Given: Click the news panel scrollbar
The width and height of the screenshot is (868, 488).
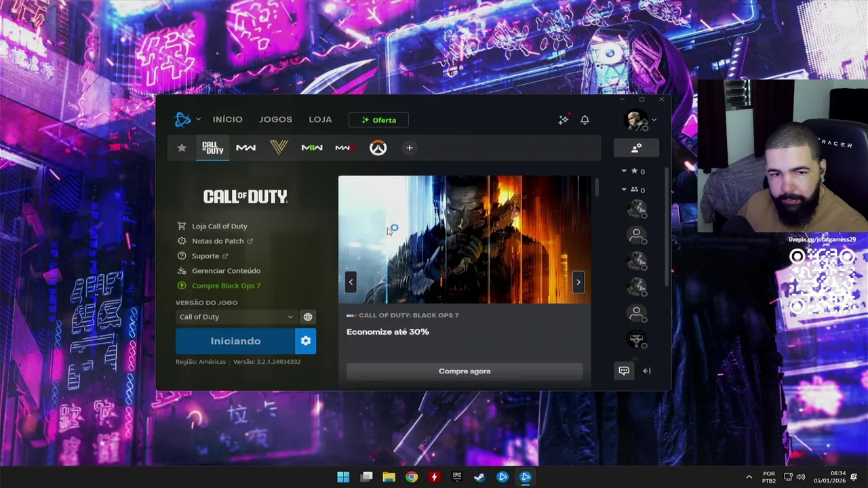Looking at the screenshot, I should [x=597, y=188].
